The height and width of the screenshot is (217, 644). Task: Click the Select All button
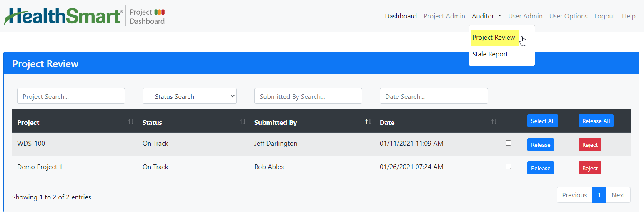pyautogui.click(x=543, y=121)
